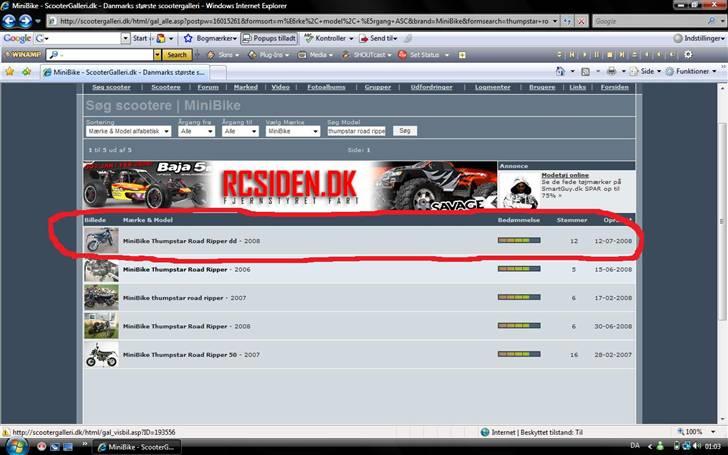Viewport: 728px width, 455px height.
Task: Open the Winamp Skins menu
Action: [x=223, y=55]
